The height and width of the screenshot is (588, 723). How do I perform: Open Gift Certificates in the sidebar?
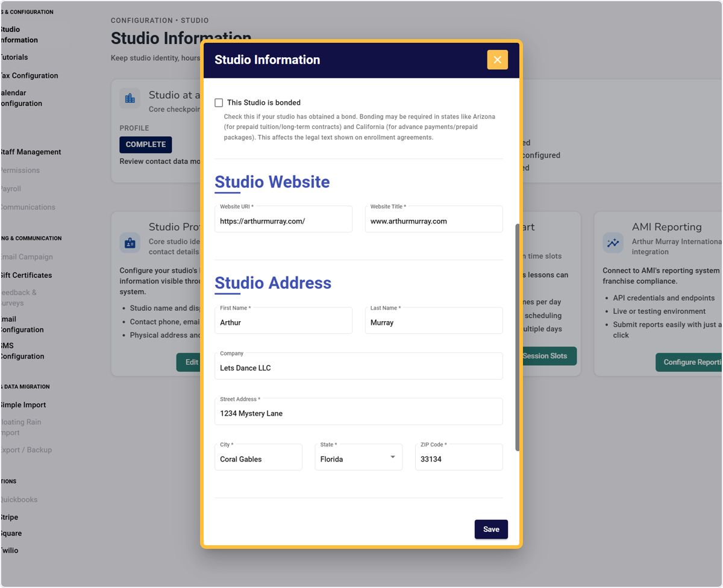coord(26,275)
